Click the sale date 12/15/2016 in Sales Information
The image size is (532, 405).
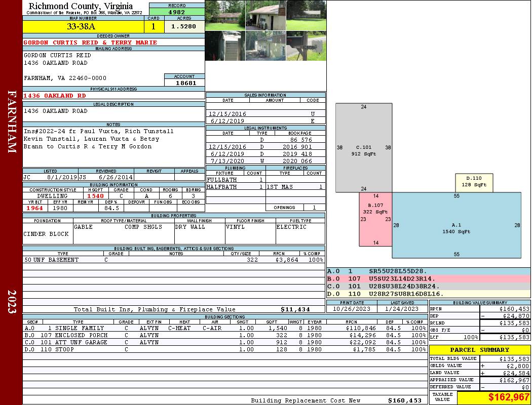(x=227, y=114)
